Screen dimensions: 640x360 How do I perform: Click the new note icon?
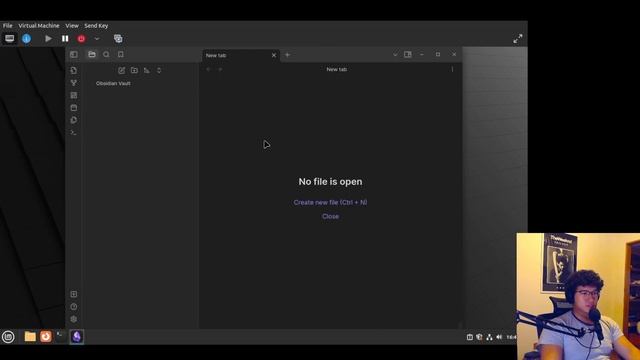tap(122, 71)
